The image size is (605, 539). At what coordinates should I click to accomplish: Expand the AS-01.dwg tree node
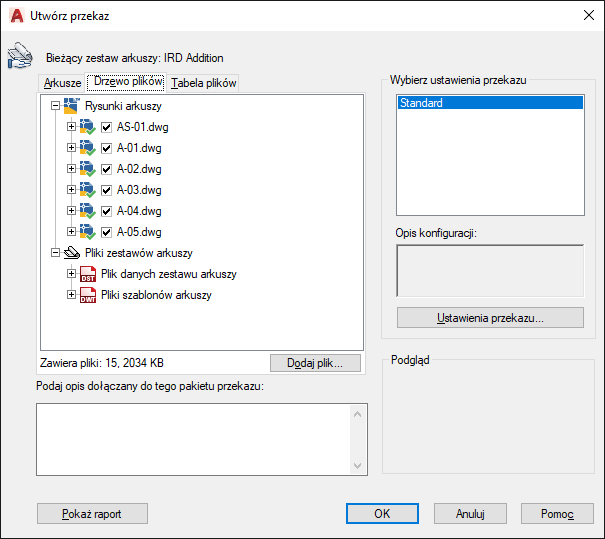71,127
